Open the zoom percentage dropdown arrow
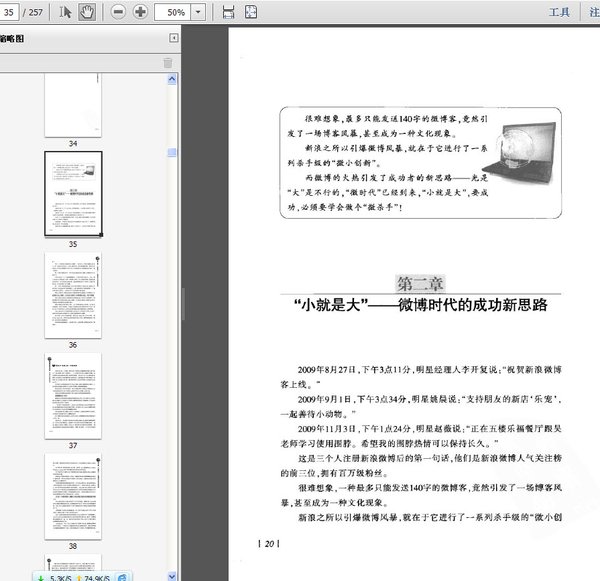The height and width of the screenshot is (581, 600). click(x=200, y=12)
